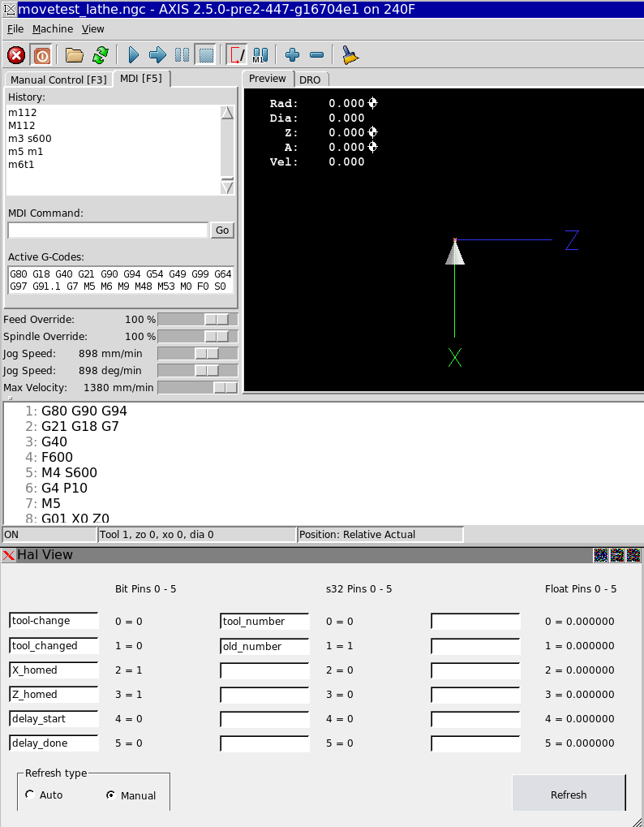Click the delay_start bit pin field
Viewport: 644px width, 827px height.
pyautogui.click(x=54, y=718)
